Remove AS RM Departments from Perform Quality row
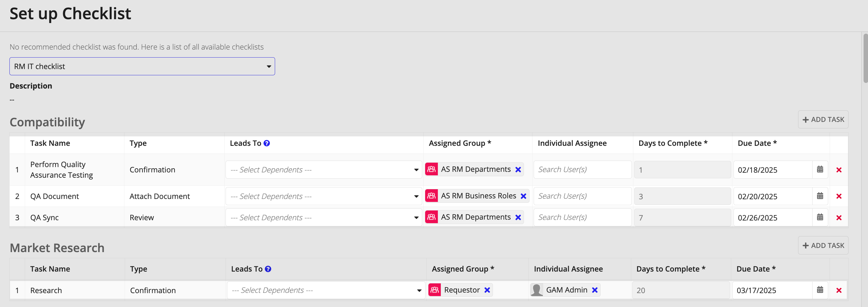 tap(518, 170)
